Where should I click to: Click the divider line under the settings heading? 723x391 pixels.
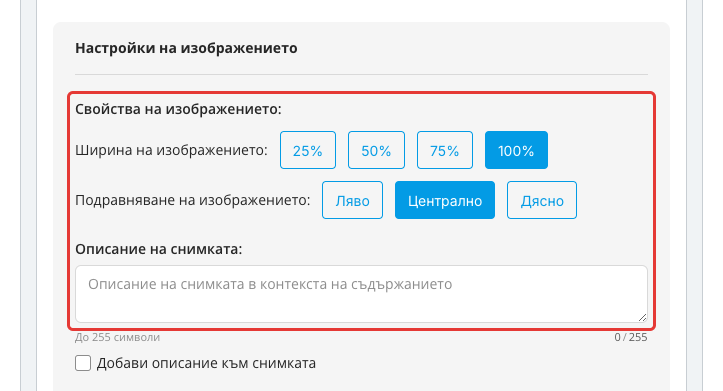[362, 74]
